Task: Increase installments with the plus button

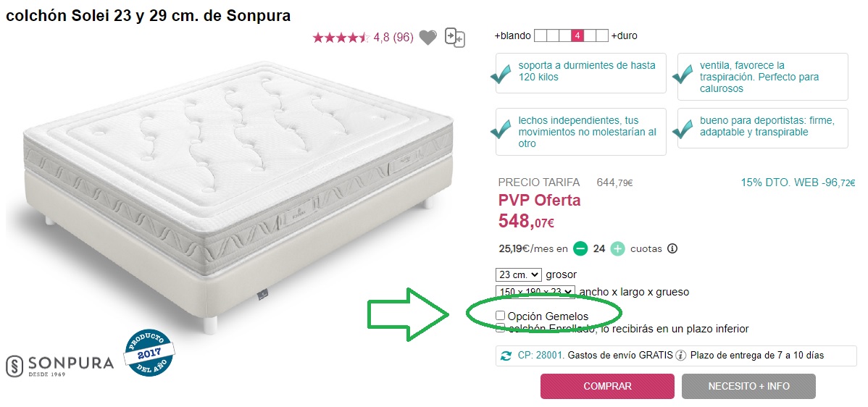Action: coord(617,248)
